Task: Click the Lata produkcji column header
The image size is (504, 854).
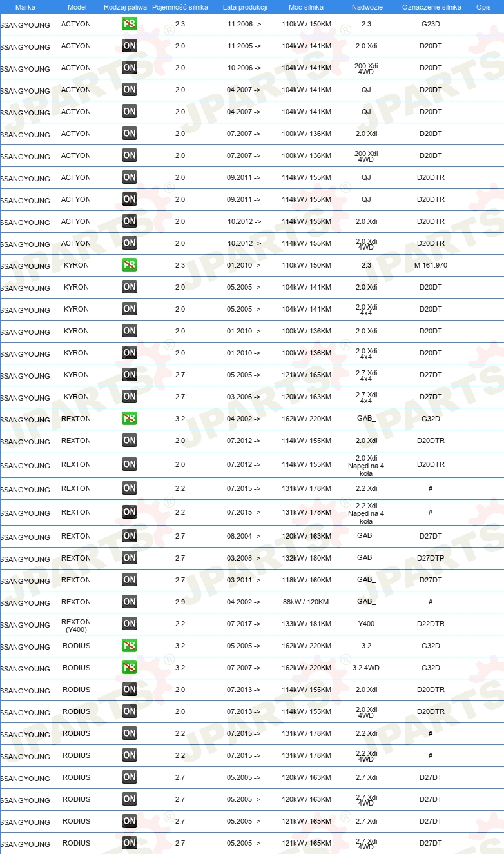Action: pyautogui.click(x=245, y=7)
